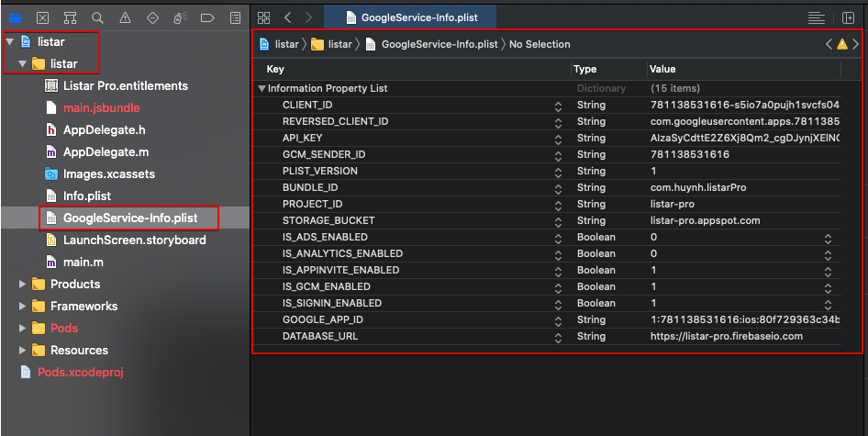
Task: Jump to the next issue arrow
Action: [855, 44]
